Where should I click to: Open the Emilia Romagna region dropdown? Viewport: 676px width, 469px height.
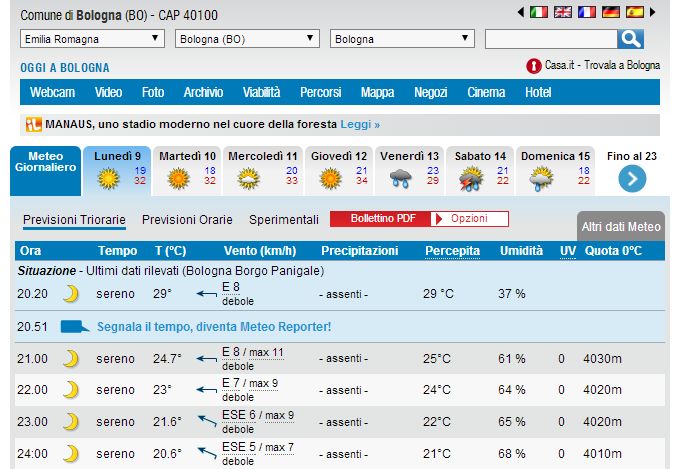[92, 39]
